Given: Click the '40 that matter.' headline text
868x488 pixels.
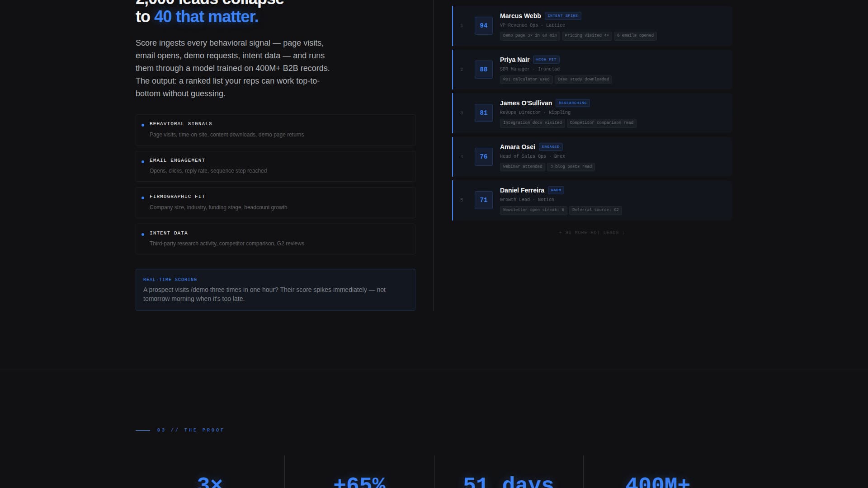Looking at the screenshot, I should click(206, 17).
